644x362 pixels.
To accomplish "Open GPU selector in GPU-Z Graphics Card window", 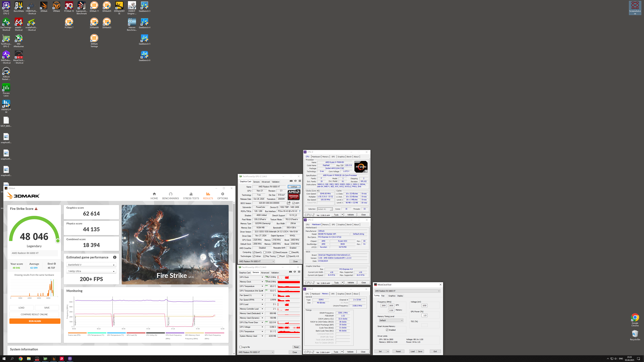I will [256, 262].
